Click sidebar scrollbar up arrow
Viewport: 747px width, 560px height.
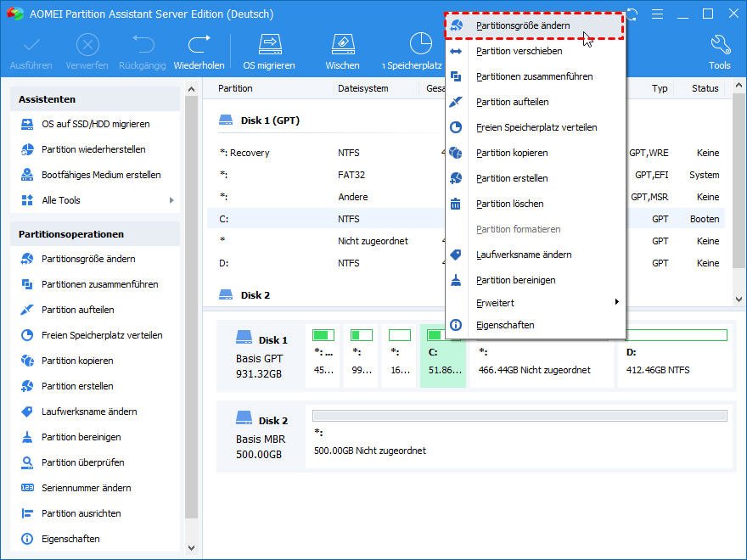192,89
